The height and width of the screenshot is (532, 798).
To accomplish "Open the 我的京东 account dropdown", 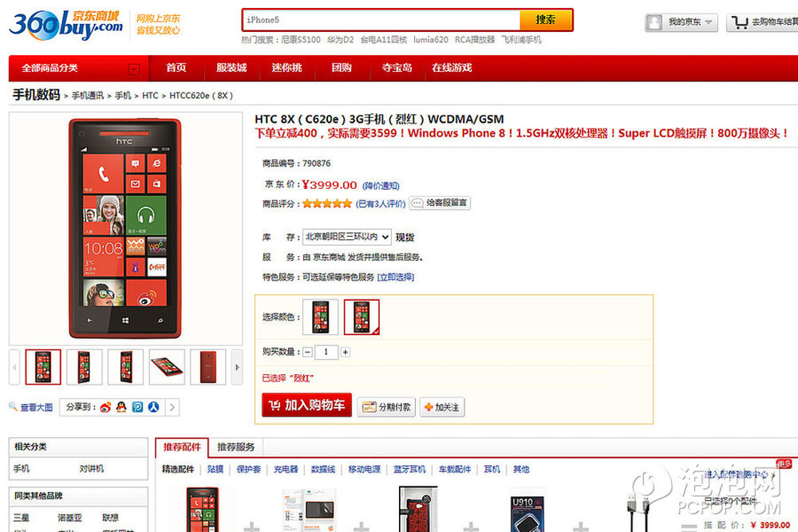I will (x=681, y=22).
